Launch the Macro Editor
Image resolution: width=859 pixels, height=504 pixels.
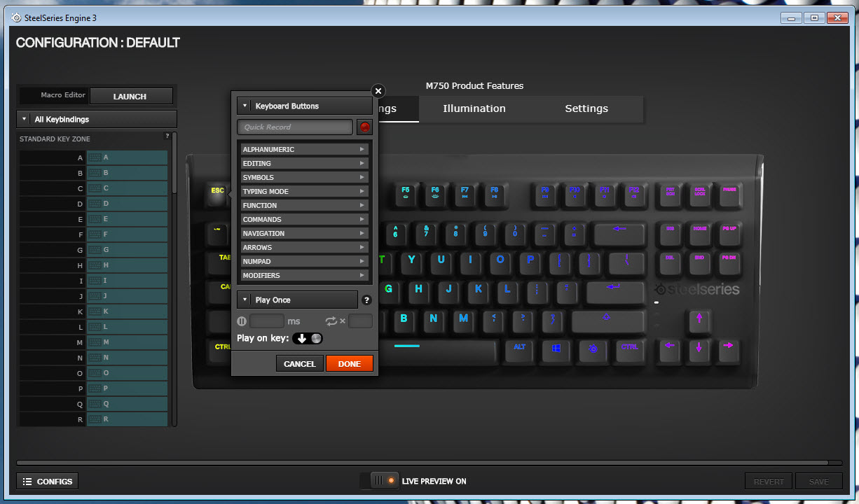[131, 97]
